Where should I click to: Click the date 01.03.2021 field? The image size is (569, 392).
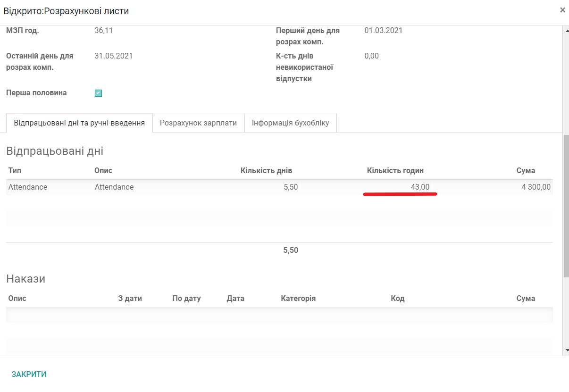point(383,30)
